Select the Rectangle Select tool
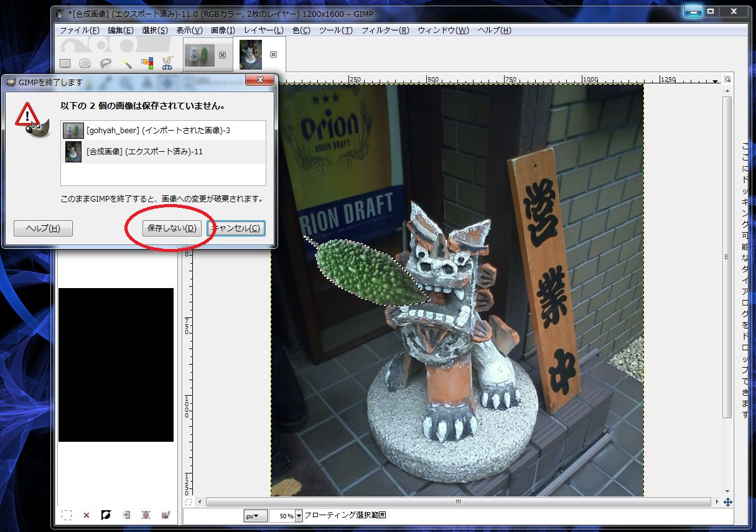756x532 pixels. [x=65, y=63]
